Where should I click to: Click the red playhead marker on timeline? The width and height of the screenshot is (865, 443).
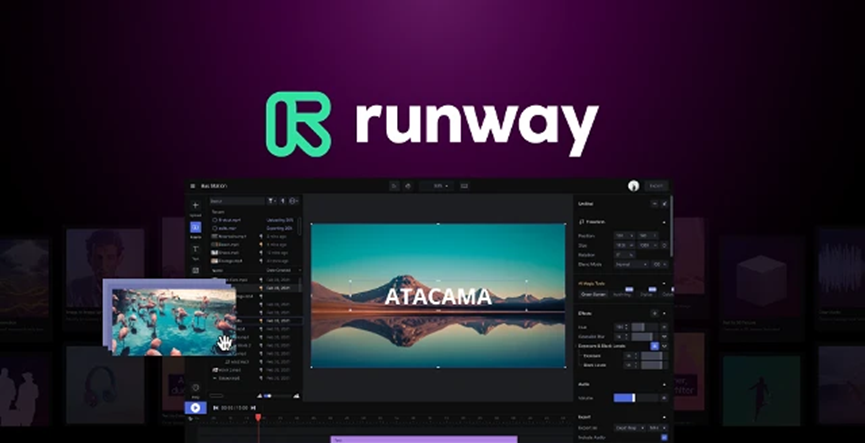[258, 418]
